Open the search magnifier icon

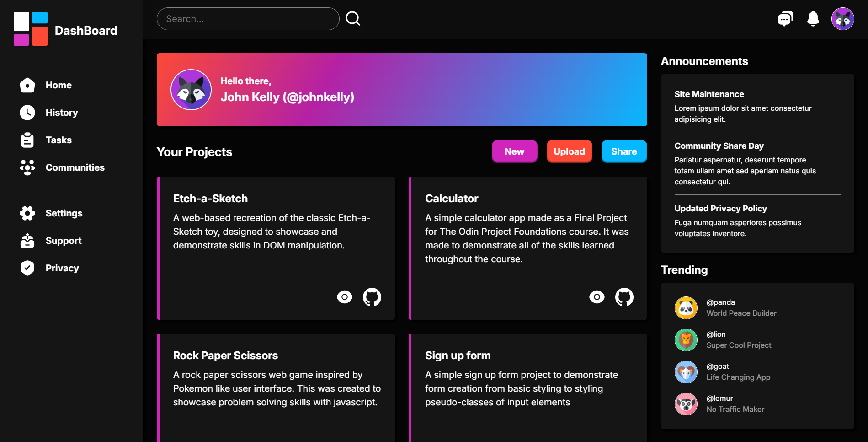(x=353, y=18)
